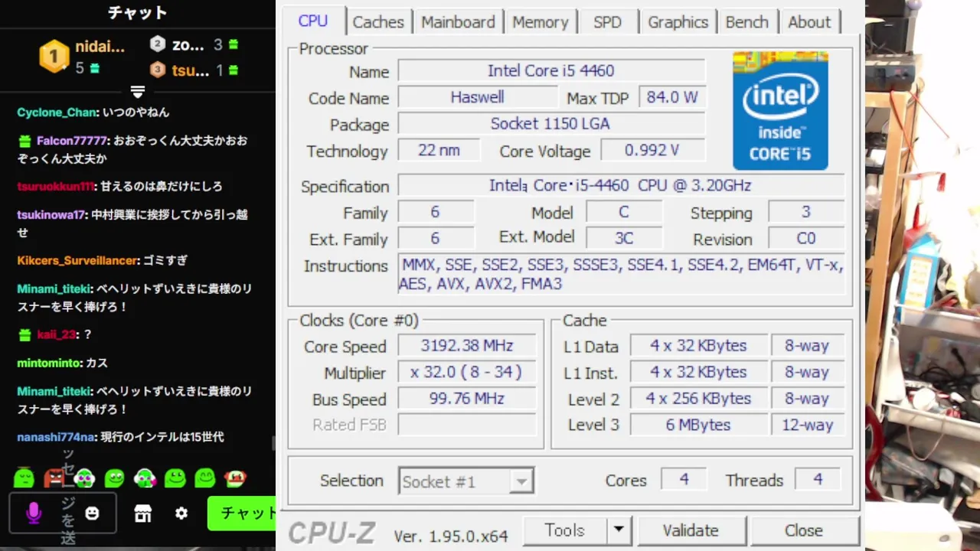Screen dimensions: 980x551
Task: Click the username nanashi774na
Action: point(56,437)
